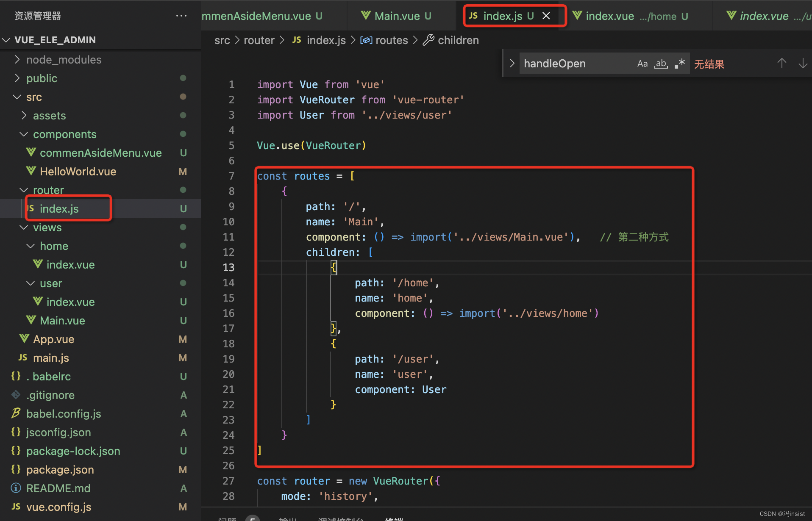The height and width of the screenshot is (521, 812).
Task: Click the git icon of .gitignore
Action: [16, 395]
